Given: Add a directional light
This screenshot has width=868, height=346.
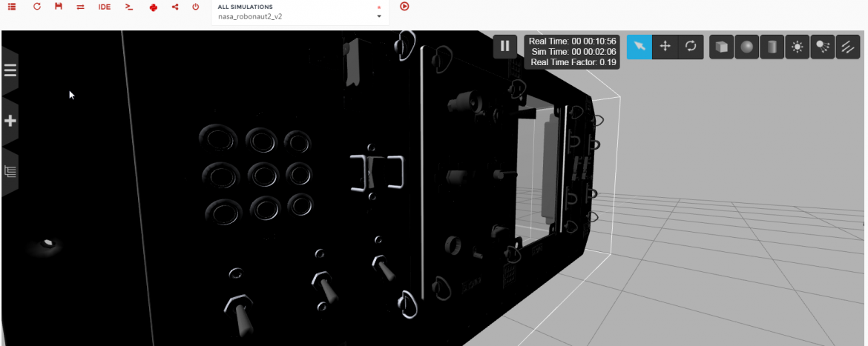Looking at the screenshot, I should 847,47.
